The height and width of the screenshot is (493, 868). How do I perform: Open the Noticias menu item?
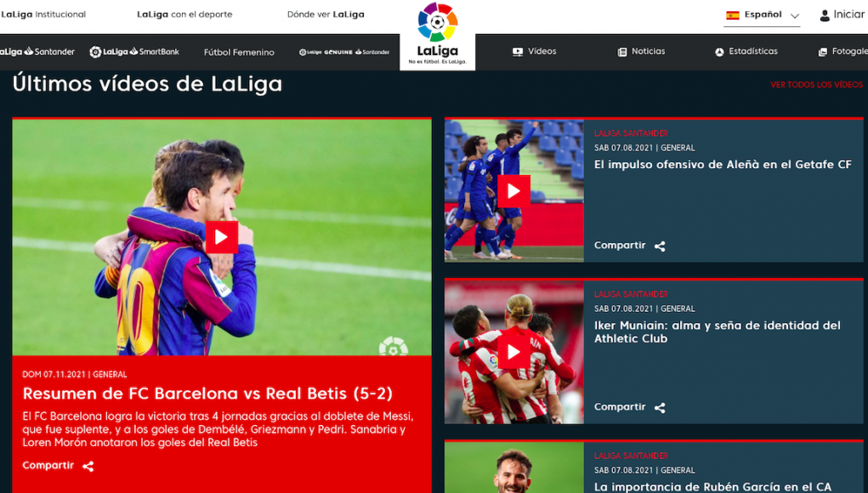point(641,52)
